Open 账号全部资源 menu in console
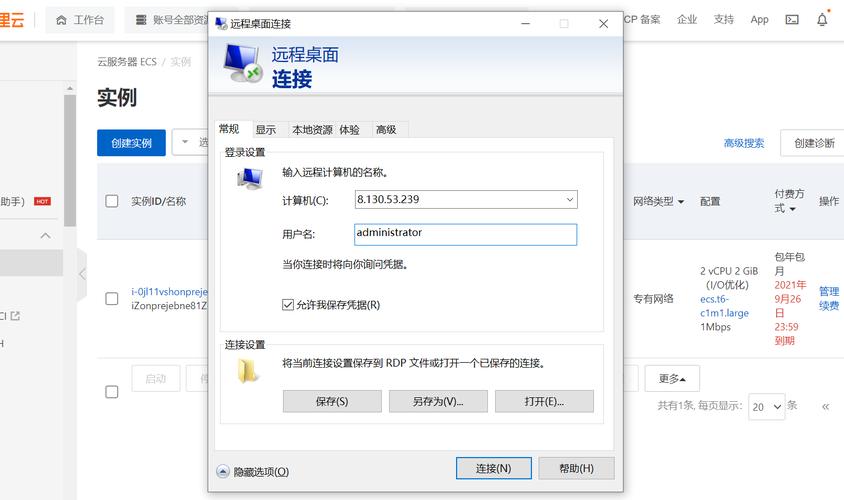 [171, 20]
